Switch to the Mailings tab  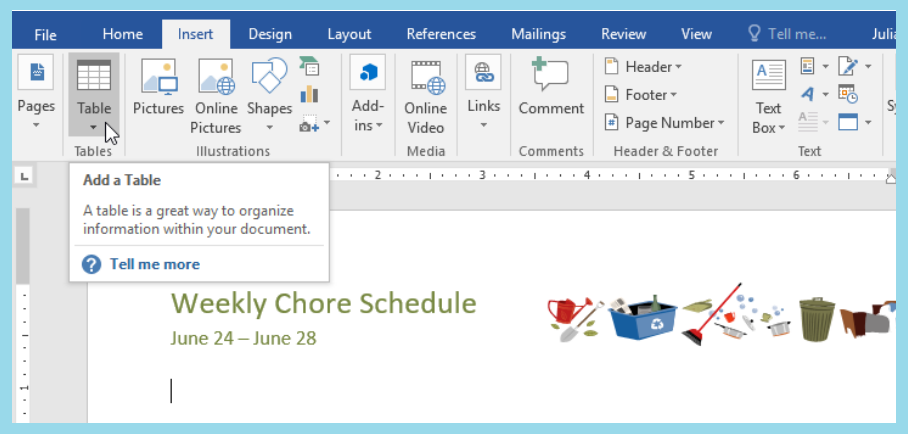click(x=539, y=34)
